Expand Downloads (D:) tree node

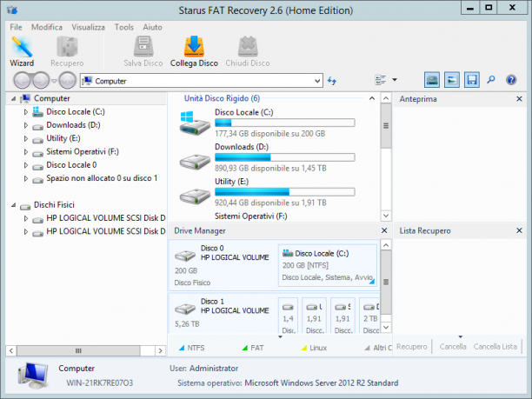coord(26,125)
